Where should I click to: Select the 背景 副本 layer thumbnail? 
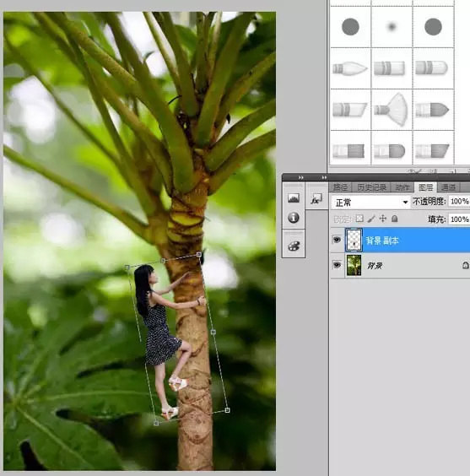pyautogui.click(x=354, y=241)
